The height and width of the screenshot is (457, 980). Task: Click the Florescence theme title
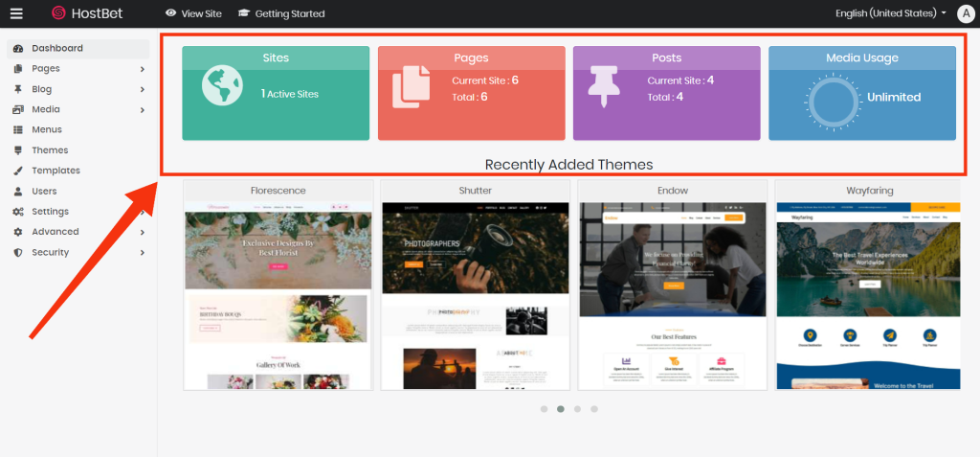pos(278,191)
